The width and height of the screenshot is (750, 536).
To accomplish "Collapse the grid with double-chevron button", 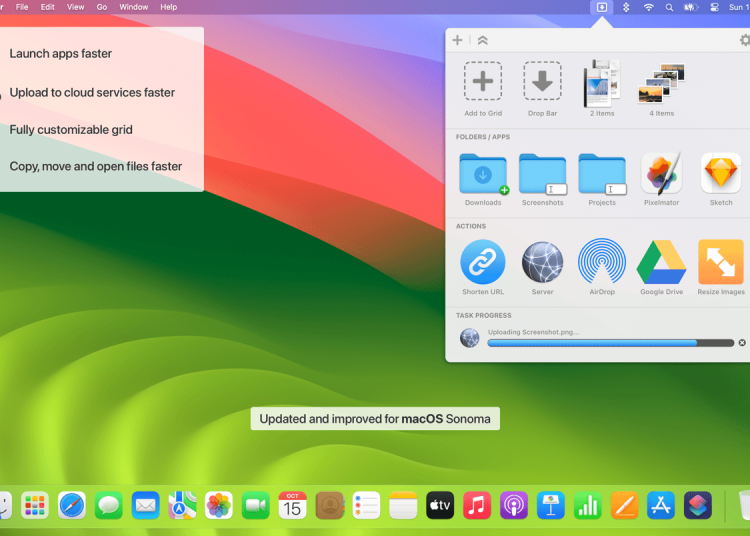I will pyautogui.click(x=482, y=40).
